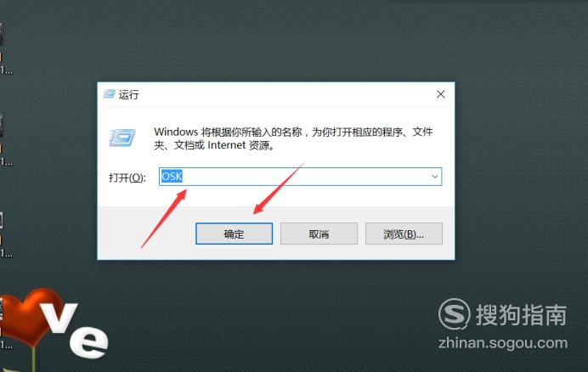The height and width of the screenshot is (372, 588).
Task: Open file browser via 浏览(B)... button
Action: coord(404,234)
